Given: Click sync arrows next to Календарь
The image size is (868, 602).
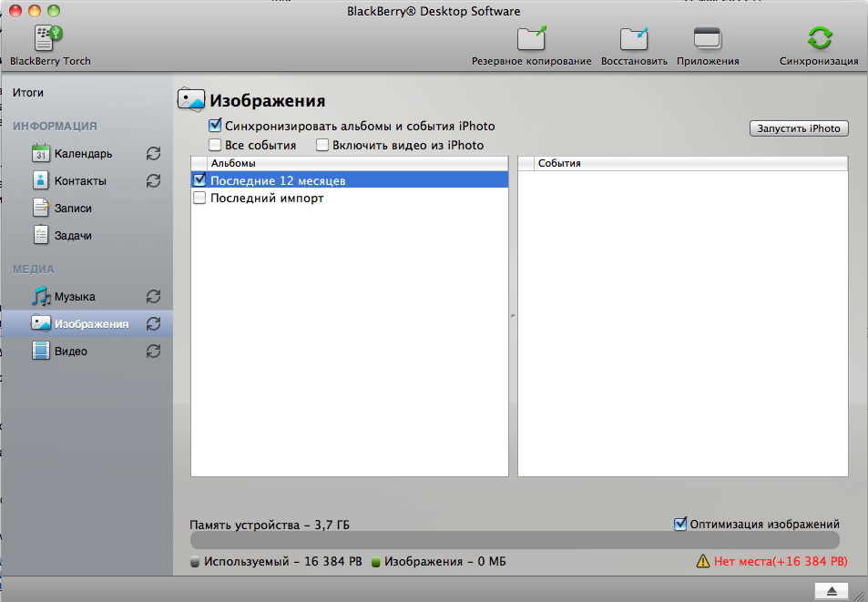Looking at the screenshot, I should tap(153, 153).
